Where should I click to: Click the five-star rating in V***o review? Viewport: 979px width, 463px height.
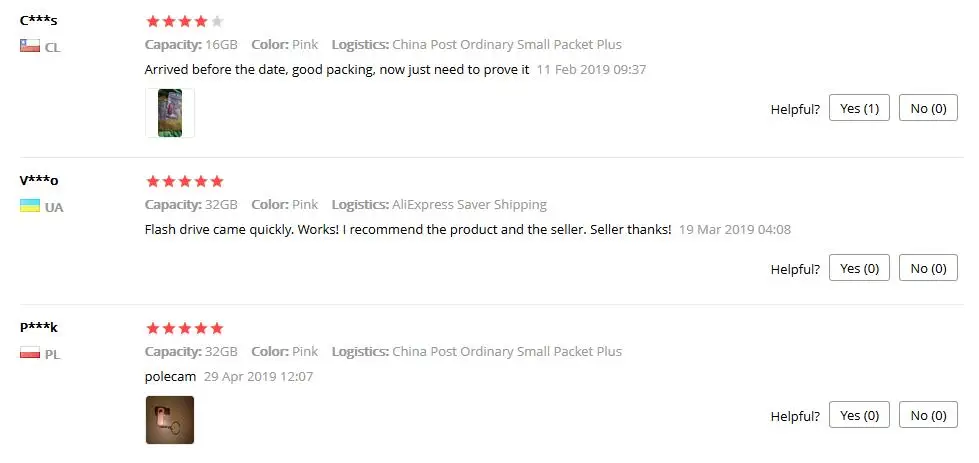pyautogui.click(x=184, y=182)
